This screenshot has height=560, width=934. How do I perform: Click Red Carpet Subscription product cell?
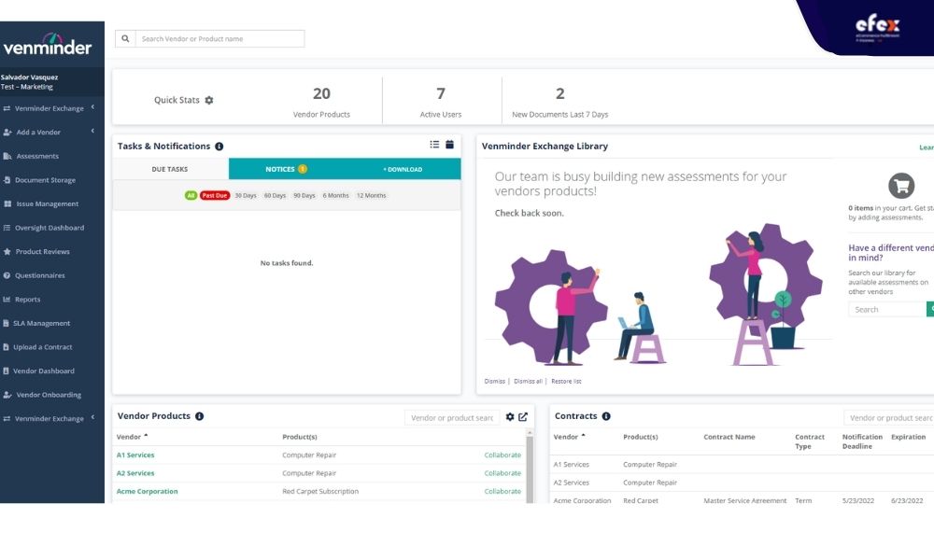pos(320,492)
